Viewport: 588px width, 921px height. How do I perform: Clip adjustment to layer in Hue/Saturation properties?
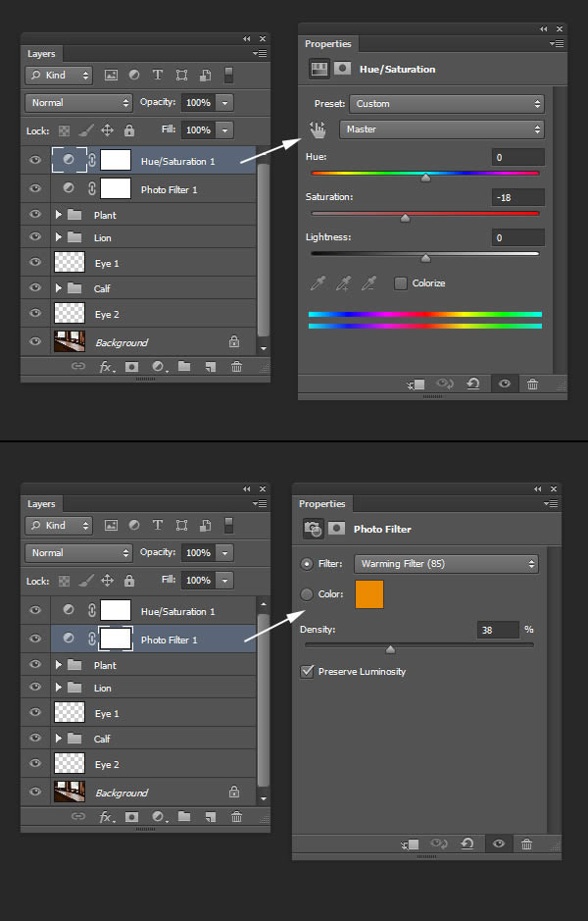416,384
